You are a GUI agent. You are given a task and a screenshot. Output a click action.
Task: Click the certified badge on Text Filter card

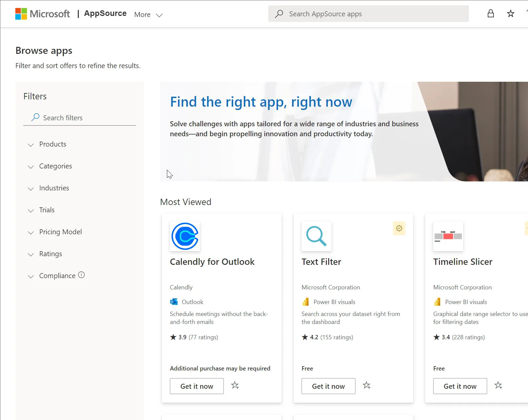(x=399, y=228)
